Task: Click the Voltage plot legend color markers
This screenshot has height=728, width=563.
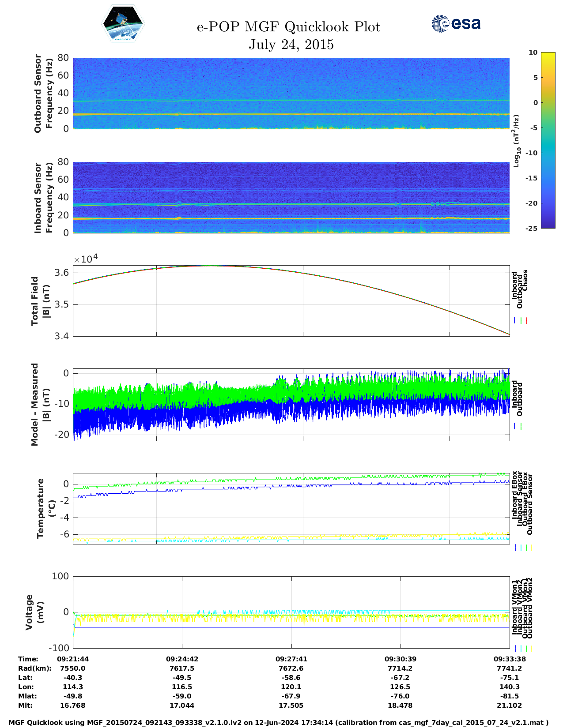Action: (x=523, y=649)
